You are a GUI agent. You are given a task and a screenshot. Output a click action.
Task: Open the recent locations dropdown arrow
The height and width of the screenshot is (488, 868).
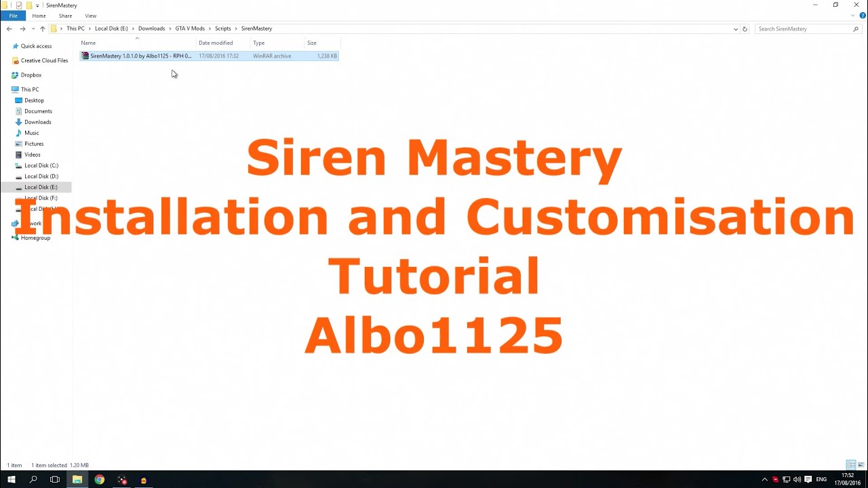[33, 28]
